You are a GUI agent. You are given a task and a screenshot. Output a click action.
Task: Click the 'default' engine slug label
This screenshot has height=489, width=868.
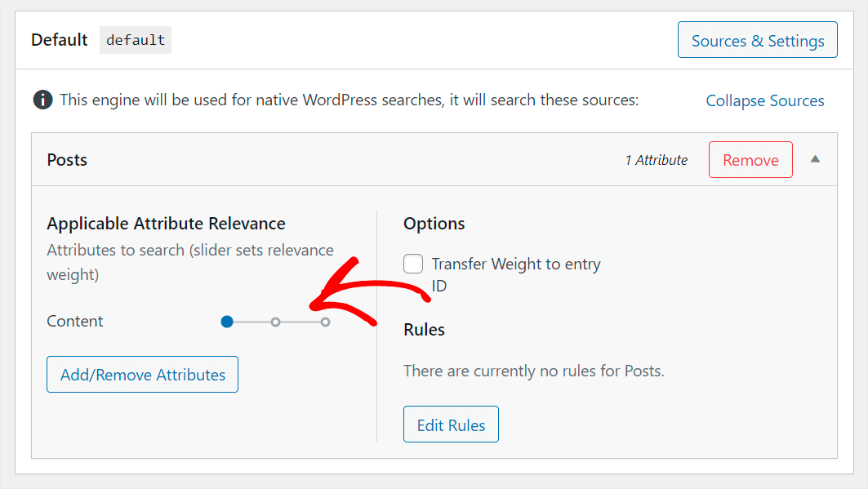pos(136,40)
